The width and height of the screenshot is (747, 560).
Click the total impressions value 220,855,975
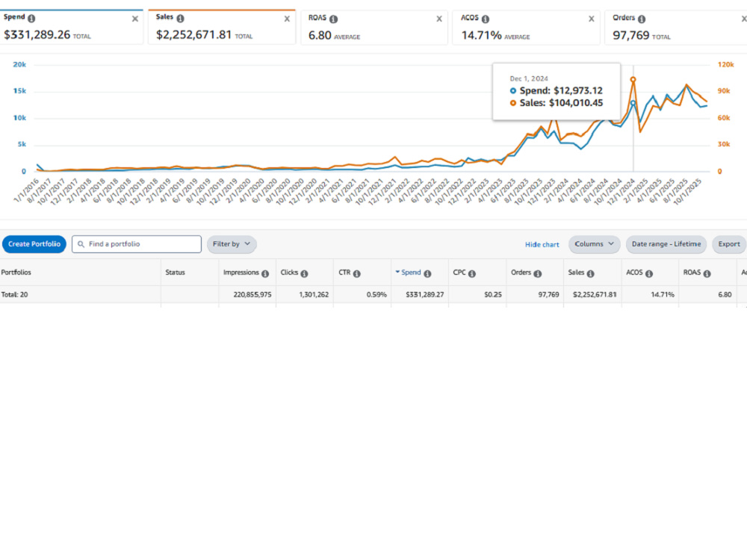click(252, 295)
